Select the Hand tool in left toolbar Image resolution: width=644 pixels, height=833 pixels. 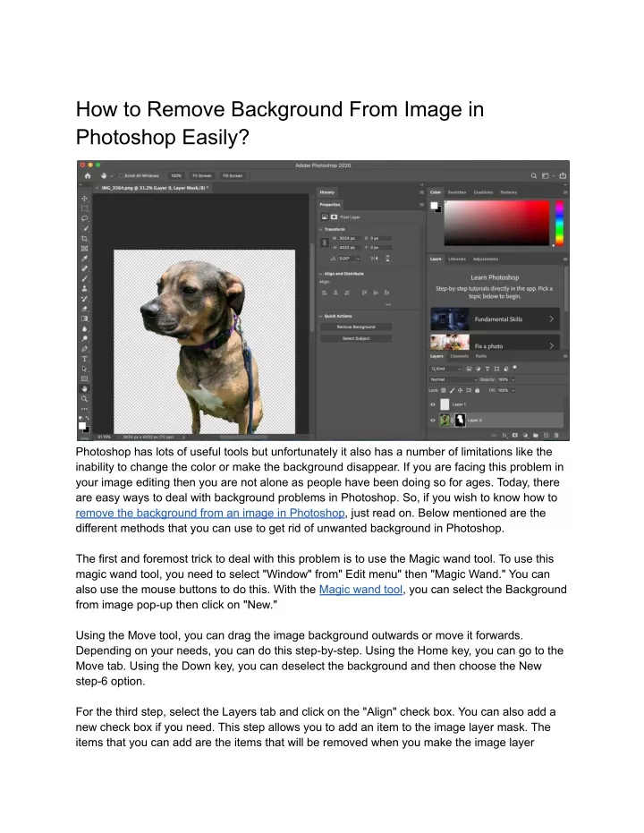click(84, 389)
